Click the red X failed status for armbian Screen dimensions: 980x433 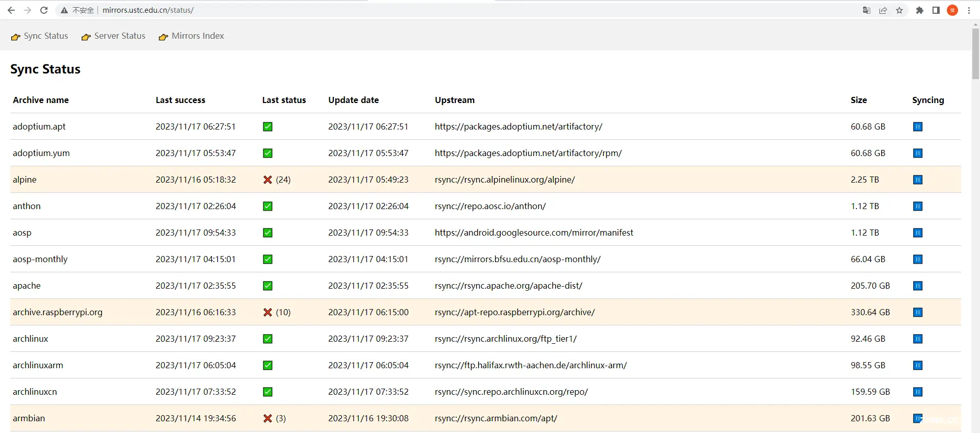click(267, 418)
